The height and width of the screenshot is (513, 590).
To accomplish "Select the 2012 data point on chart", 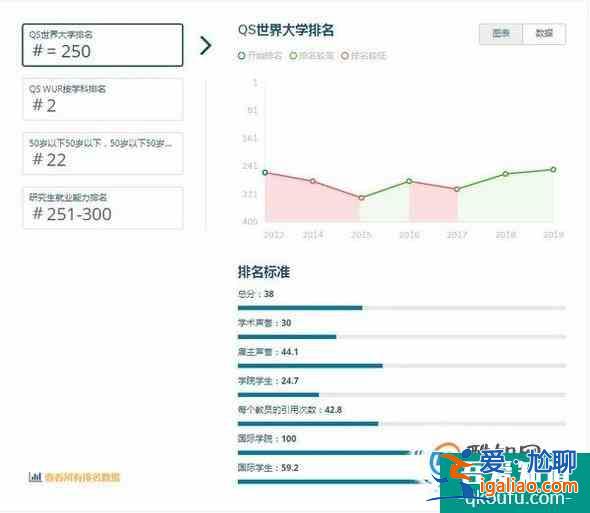I will point(265,172).
